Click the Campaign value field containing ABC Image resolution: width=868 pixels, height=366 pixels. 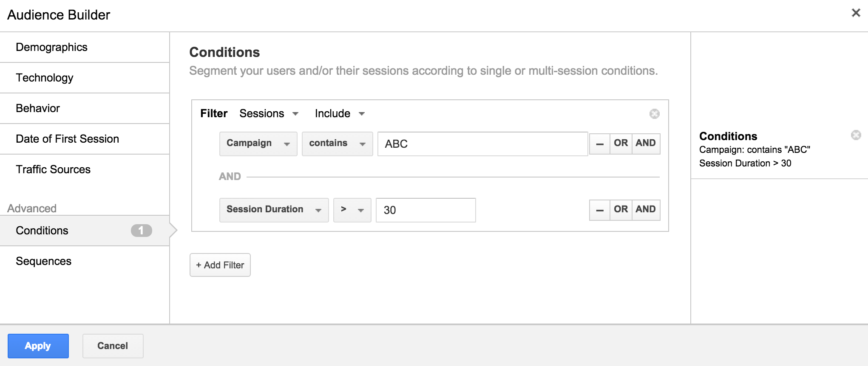(x=483, y=144)
